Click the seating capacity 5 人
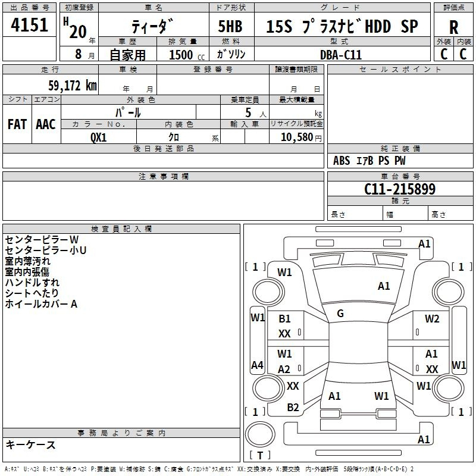 pyautogui.click(x=256, y=113)
